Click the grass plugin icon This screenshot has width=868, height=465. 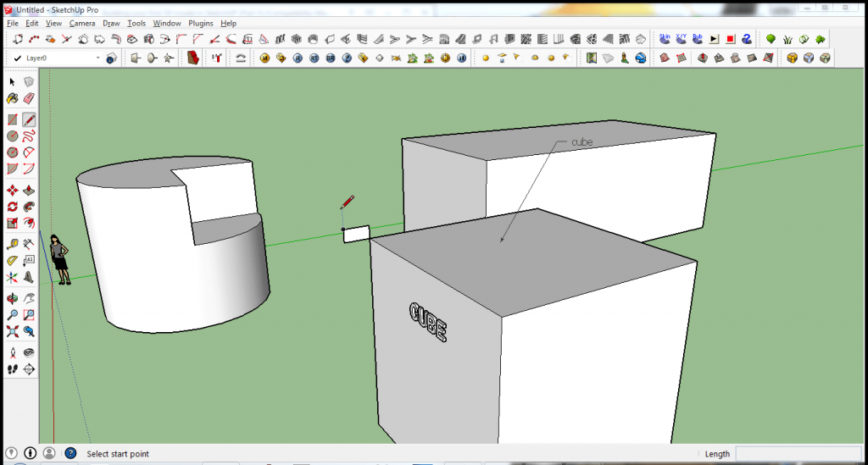point(787,39)
